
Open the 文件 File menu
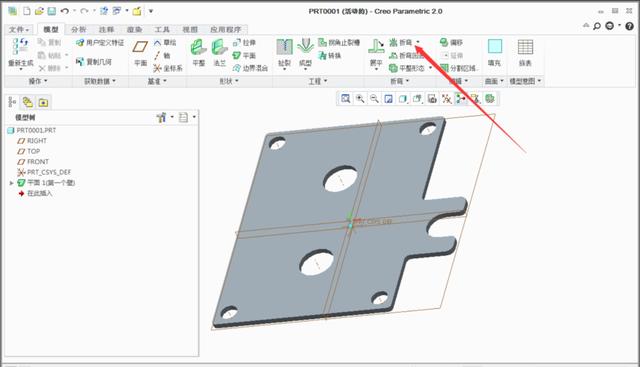[19, 29]
